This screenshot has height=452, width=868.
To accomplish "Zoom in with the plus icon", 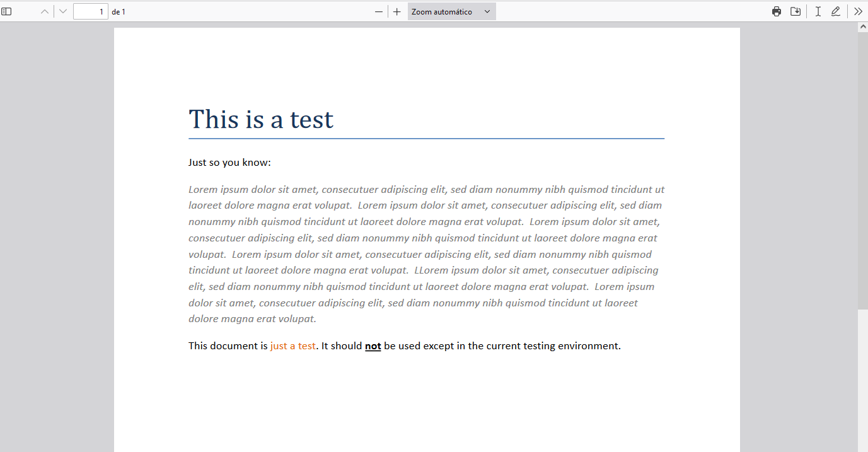I will (396, 11).
